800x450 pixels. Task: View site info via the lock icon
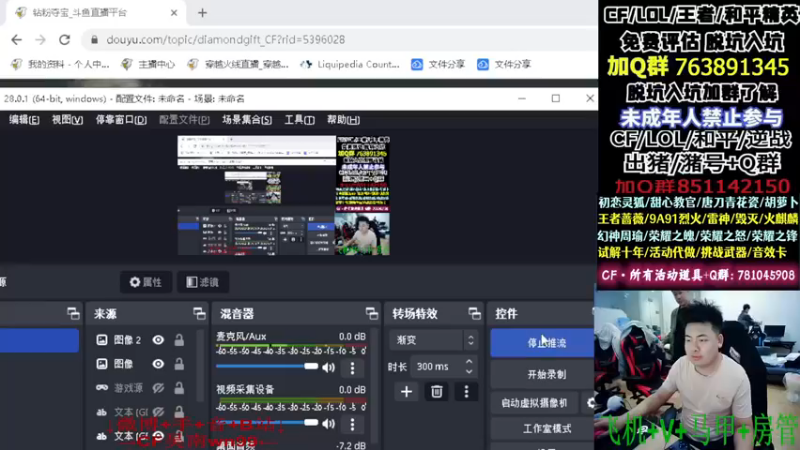(x=94, y=40)
